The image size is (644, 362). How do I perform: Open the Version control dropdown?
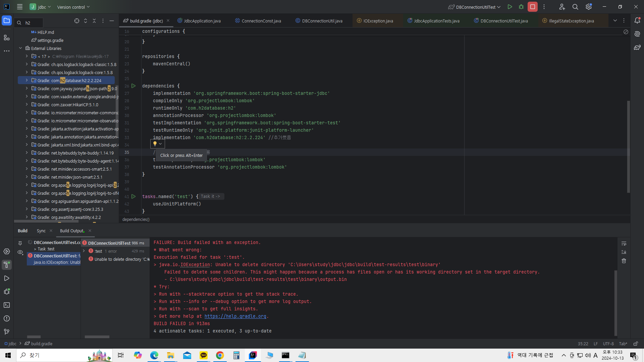[x=73, y=7]
